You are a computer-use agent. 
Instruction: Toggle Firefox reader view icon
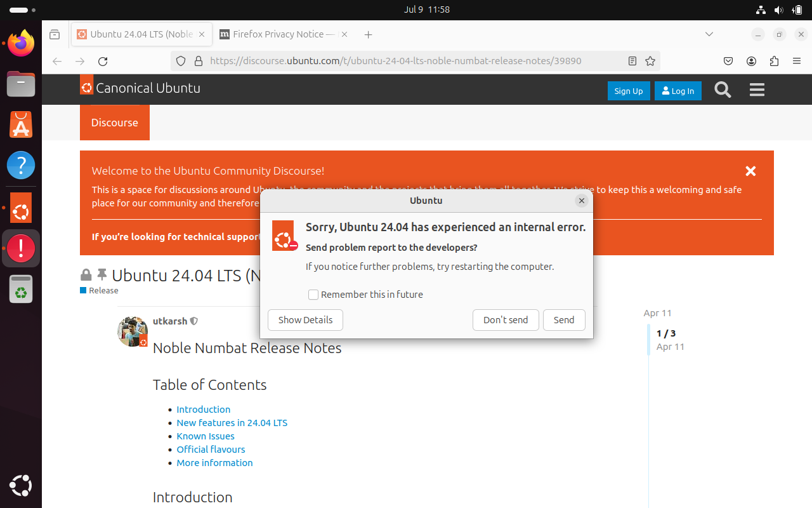pos(632,61)
